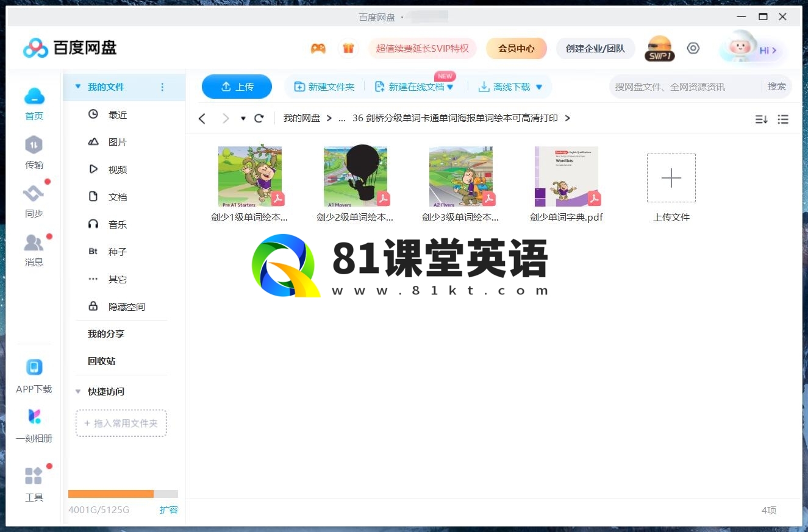Select 文档 category
808x532 pixels.
[x=118, y=197]
